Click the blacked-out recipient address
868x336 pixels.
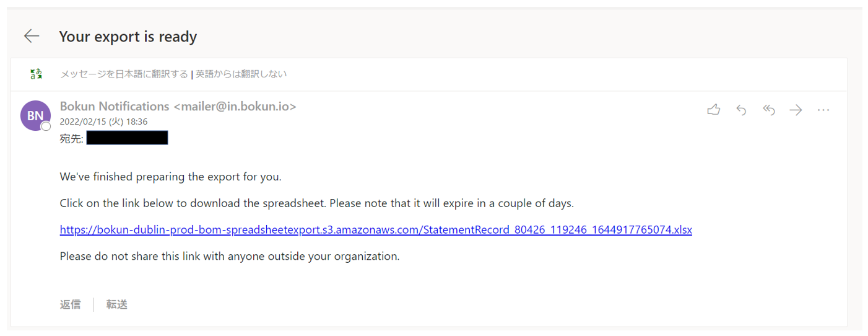click(x=127, y=138)
